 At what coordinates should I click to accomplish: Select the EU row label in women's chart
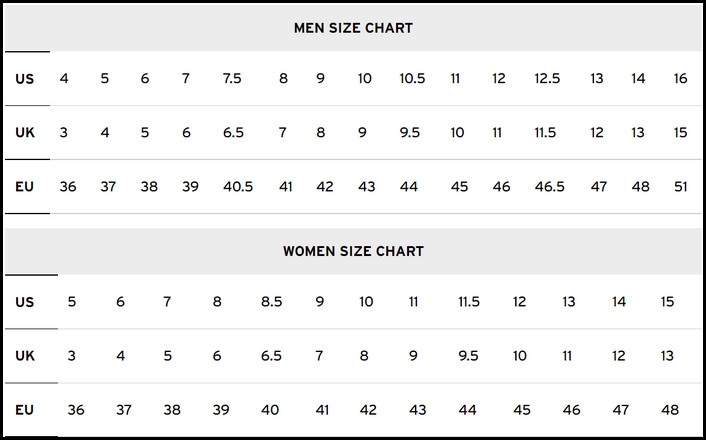[x=25, y=410]
